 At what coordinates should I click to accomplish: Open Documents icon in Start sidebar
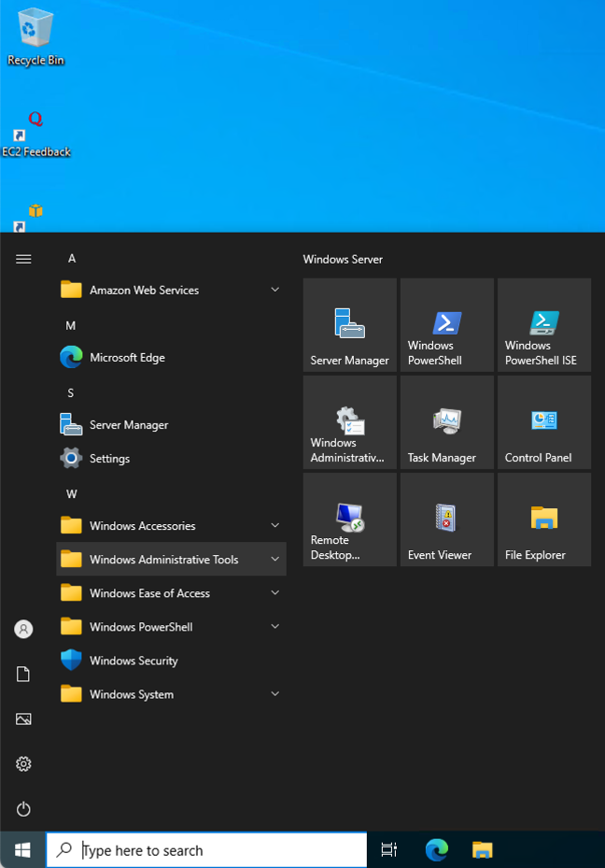[23, 674]
